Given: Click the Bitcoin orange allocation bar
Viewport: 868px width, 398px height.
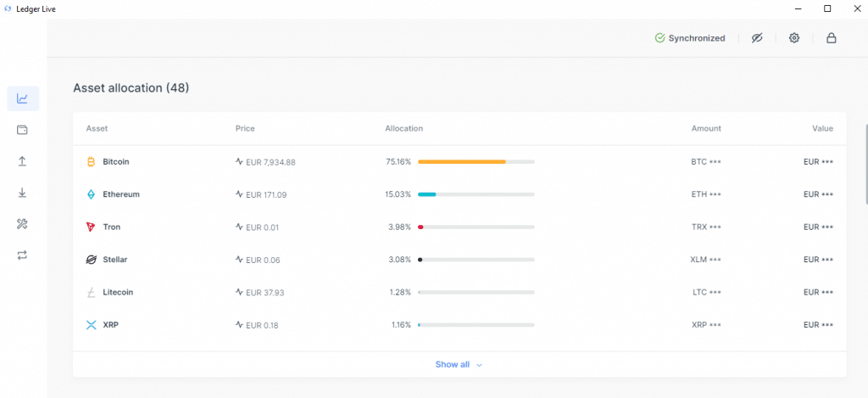Looking at the screenshot, I should (461, 161).
